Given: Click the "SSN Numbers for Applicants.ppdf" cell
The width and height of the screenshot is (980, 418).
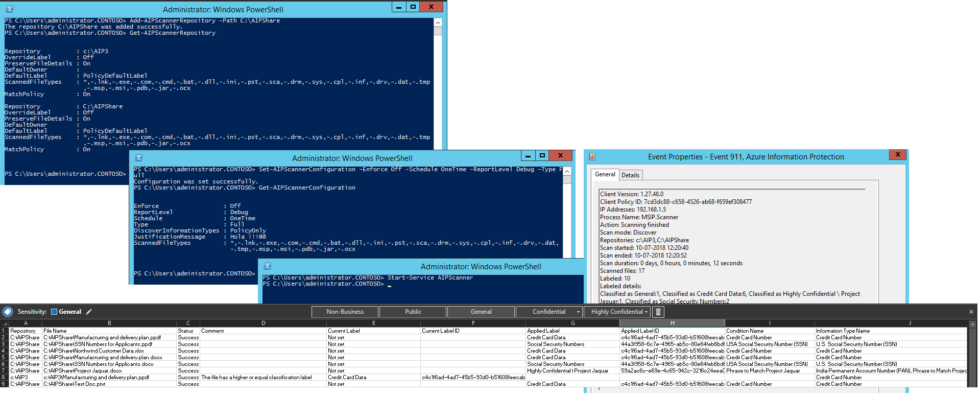Looking at the screenshot, I should coord(109,344).
